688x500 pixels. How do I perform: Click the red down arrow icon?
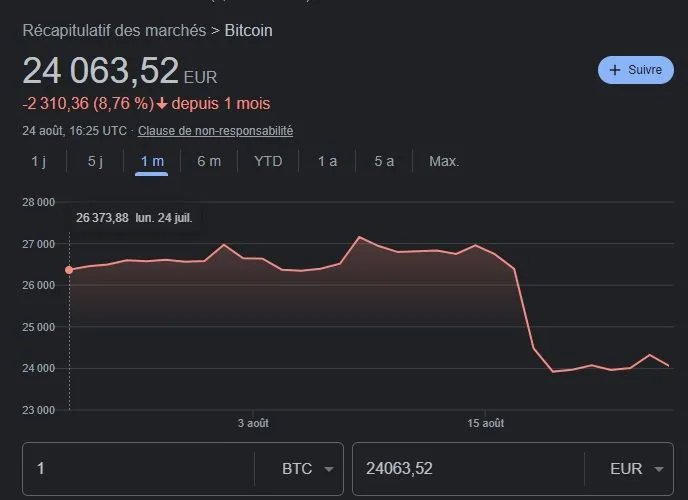click(162, 104)
